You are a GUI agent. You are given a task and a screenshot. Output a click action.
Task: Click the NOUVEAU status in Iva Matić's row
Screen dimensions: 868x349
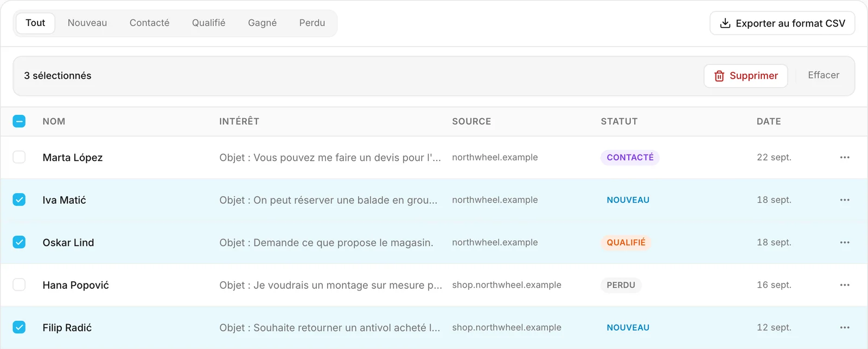point(628,200)
